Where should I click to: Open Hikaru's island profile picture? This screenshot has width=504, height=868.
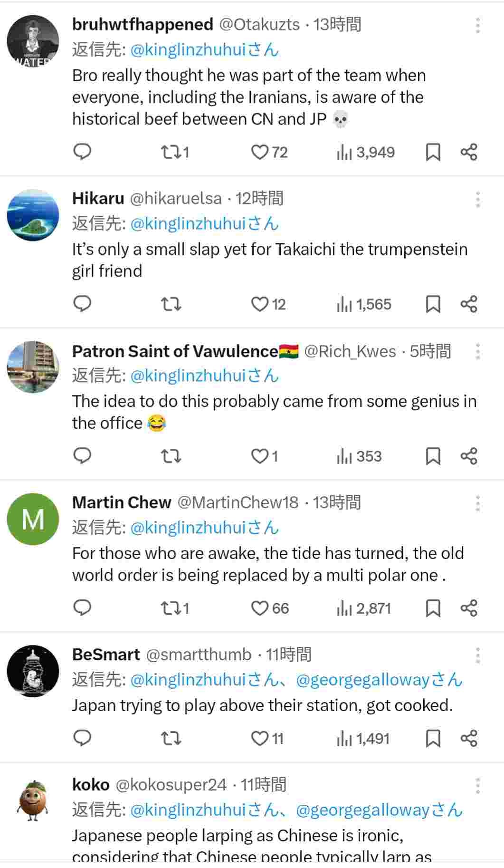[x=33, y=215]
